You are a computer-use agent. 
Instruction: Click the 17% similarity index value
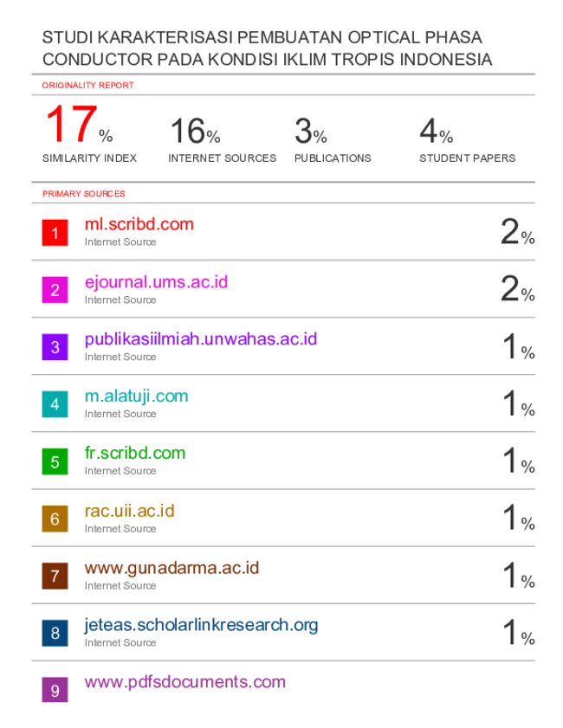tap(79, 124)
